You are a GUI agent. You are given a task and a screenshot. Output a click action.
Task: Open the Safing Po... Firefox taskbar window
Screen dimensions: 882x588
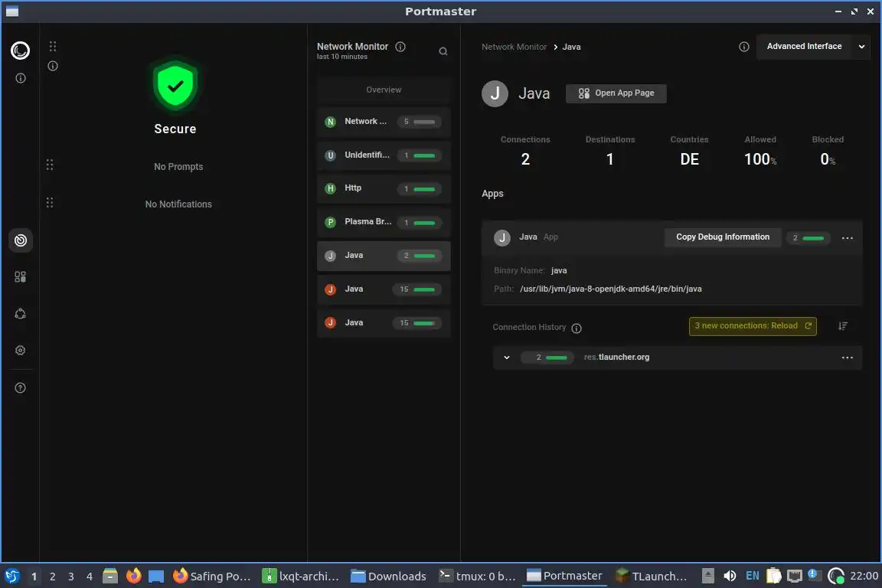211,577
